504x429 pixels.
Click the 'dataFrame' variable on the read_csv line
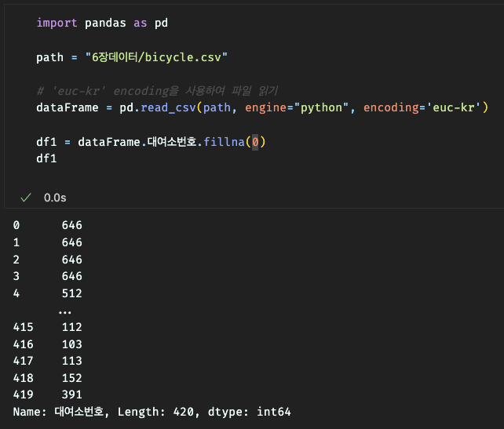[68, 107]
